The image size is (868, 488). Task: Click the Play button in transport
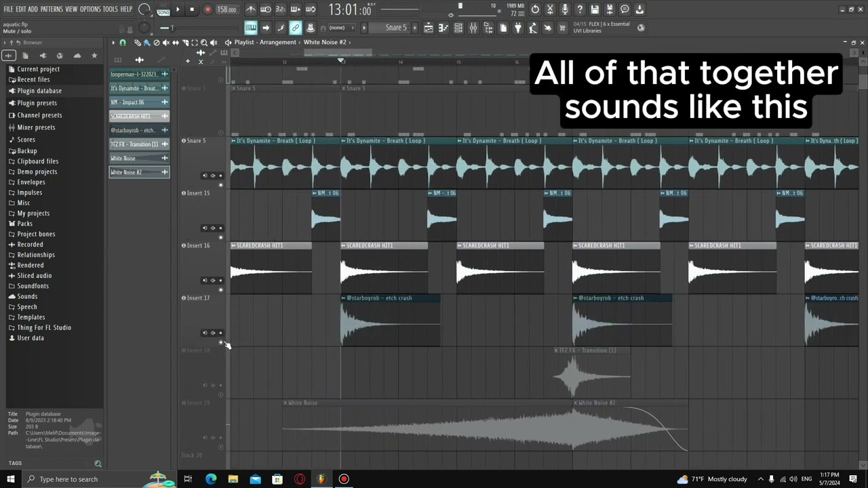click(x=178, y=9)
